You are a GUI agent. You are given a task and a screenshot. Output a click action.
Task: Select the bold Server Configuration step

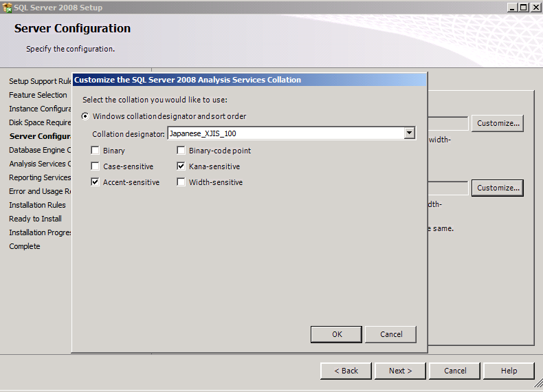pos(40,136)
